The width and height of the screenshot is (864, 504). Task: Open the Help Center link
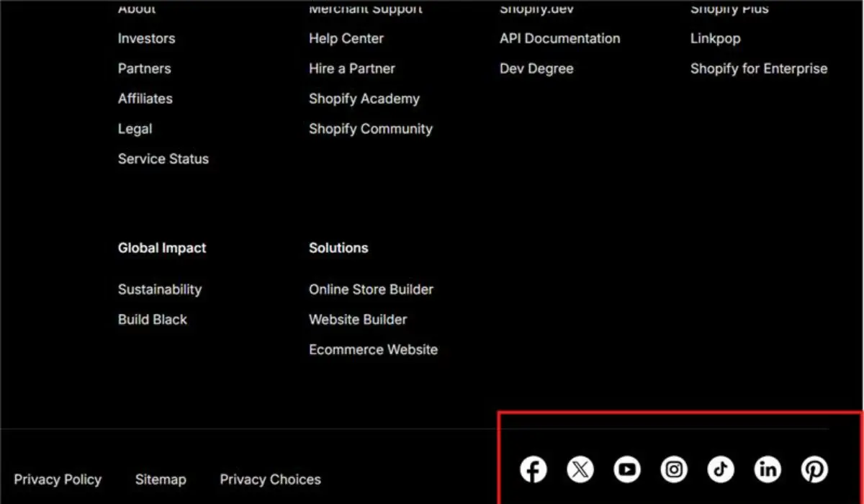(x=346, y=39)
